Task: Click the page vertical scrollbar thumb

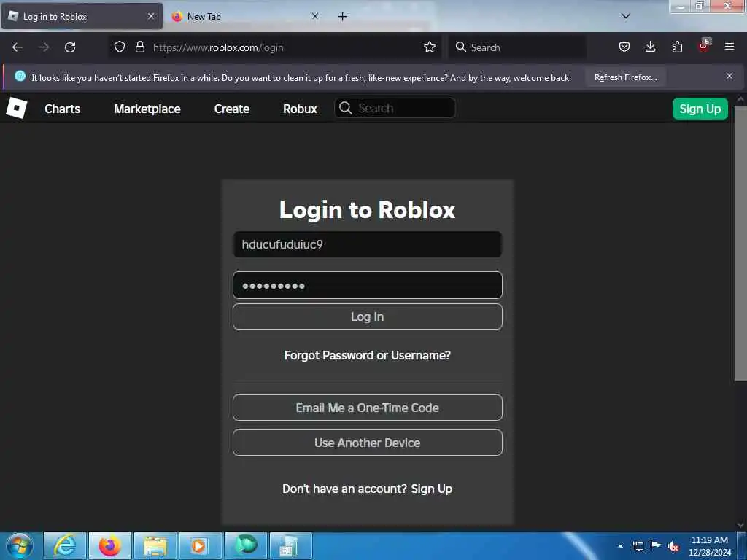Action: [740, 243]
